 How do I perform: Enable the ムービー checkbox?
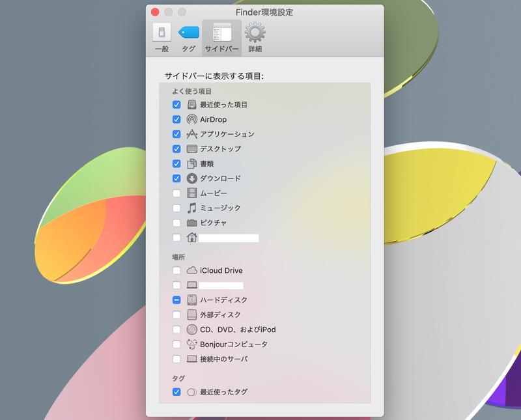pos(176,193)
